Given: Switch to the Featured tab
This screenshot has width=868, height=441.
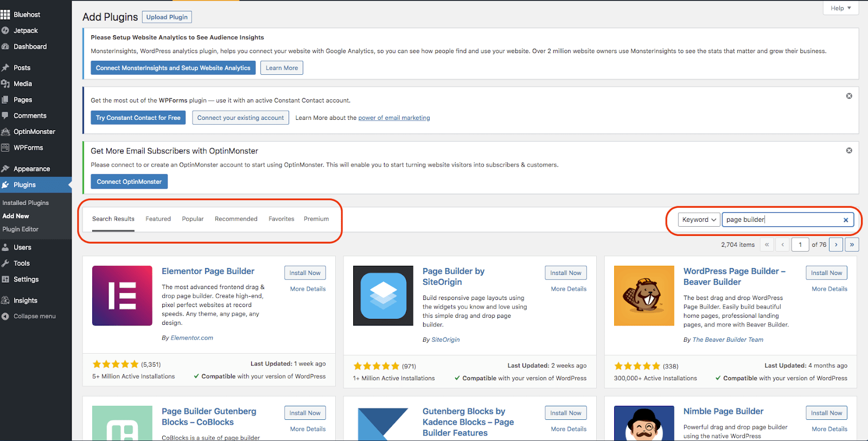Looking at the screenshot, I should pos(158,219).
